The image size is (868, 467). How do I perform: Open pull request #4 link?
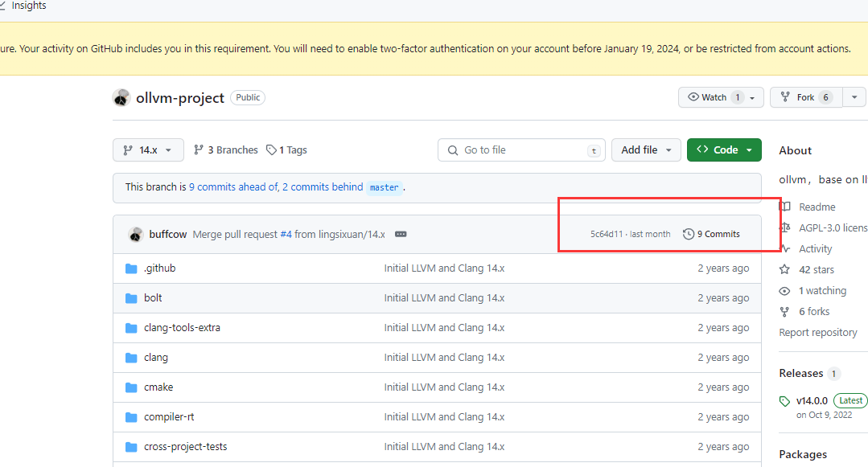pyautogui.click(x=286, y=235)
